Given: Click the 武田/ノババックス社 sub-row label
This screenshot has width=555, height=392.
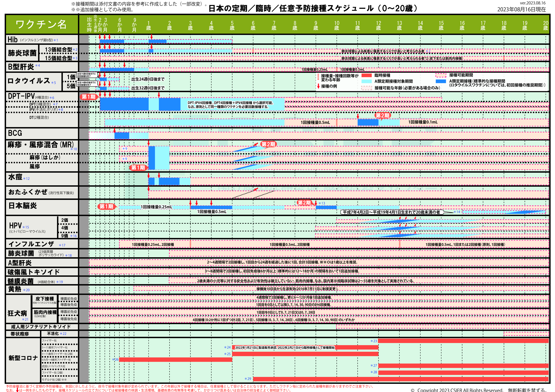Looking at the screenshot, I should (x=53, y=366).
